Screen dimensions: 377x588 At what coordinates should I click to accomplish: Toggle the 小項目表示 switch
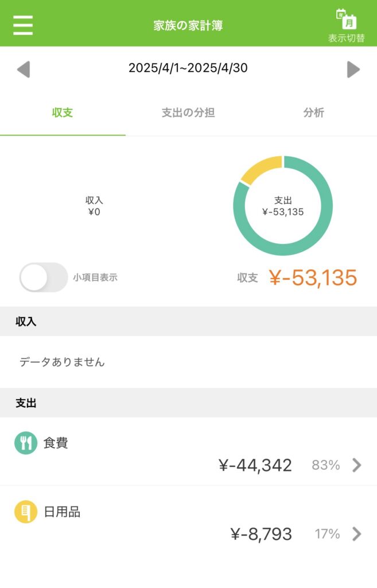44,277
